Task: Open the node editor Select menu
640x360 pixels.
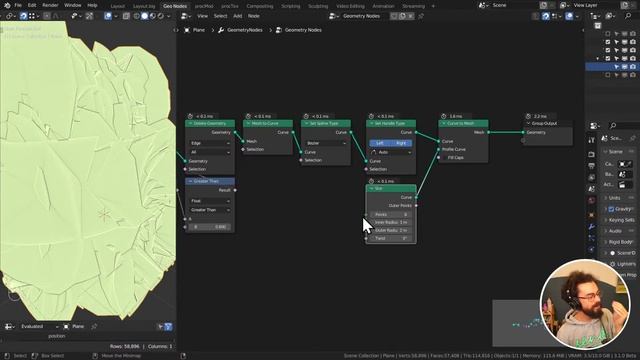Action: (x=220, y=16)
